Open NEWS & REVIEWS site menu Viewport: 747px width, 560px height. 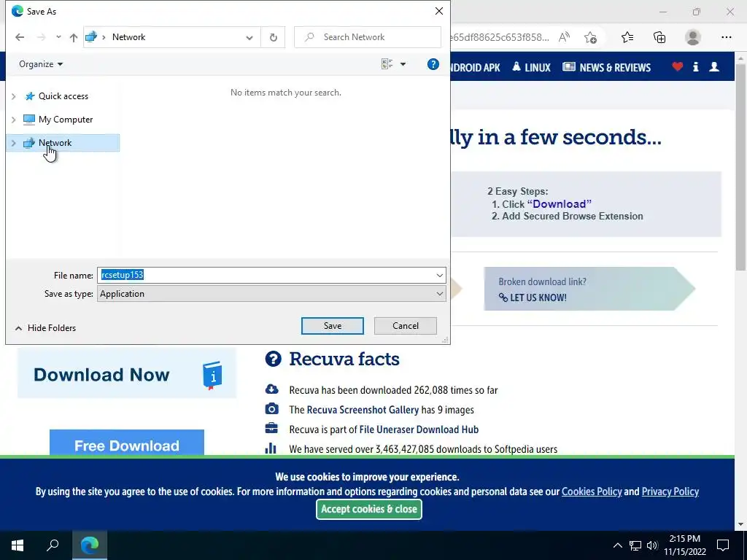tap(606, 67)
